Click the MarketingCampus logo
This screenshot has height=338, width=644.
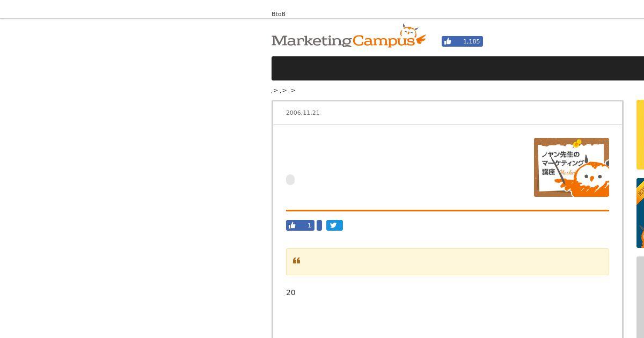348,36
